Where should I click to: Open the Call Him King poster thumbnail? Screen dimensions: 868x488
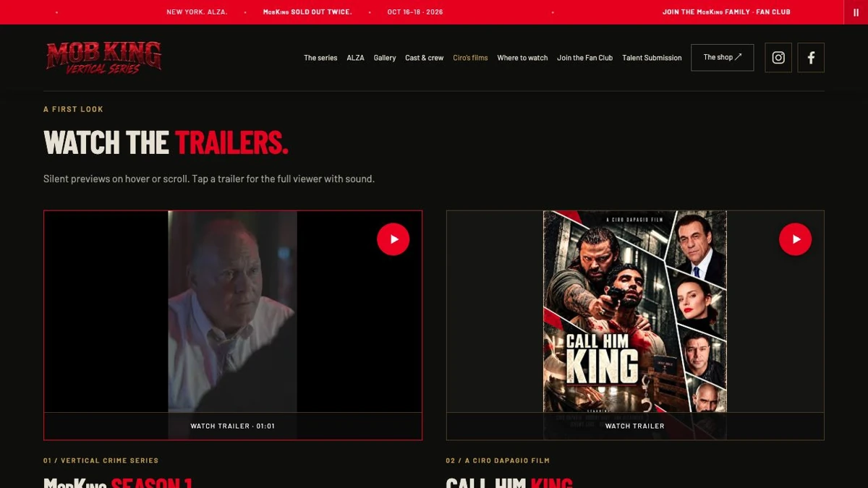(x=635, y=312)
